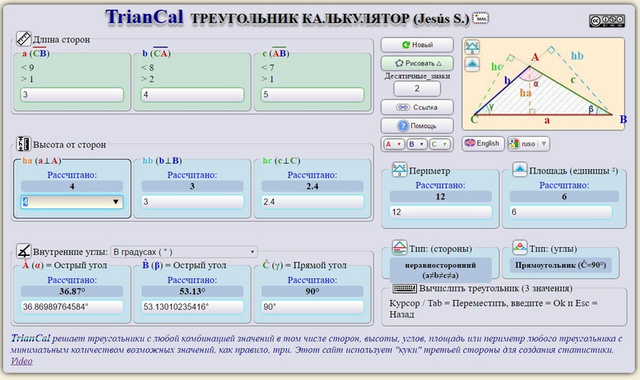Click the keyboard icon beside Вычислить треугольник
640x380 pixels.
click(404, 288)
